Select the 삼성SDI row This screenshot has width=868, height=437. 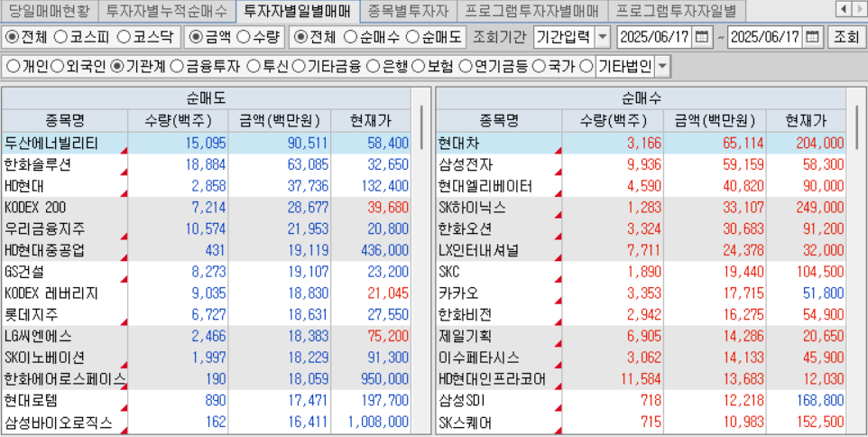[641, 401]
